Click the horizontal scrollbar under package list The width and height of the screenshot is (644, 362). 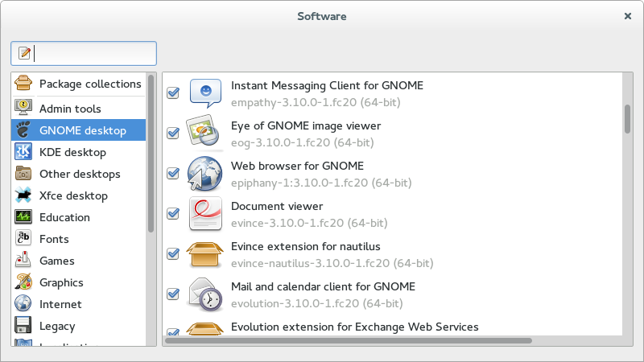[348, 340]
